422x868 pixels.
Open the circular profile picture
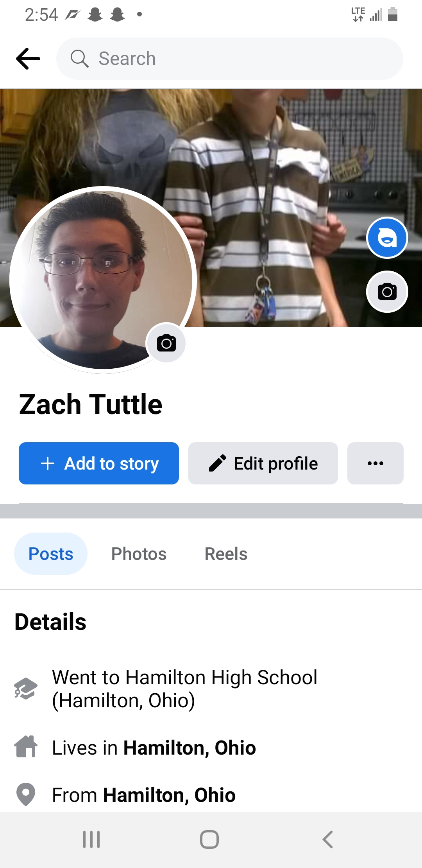(x=103, y=280)
